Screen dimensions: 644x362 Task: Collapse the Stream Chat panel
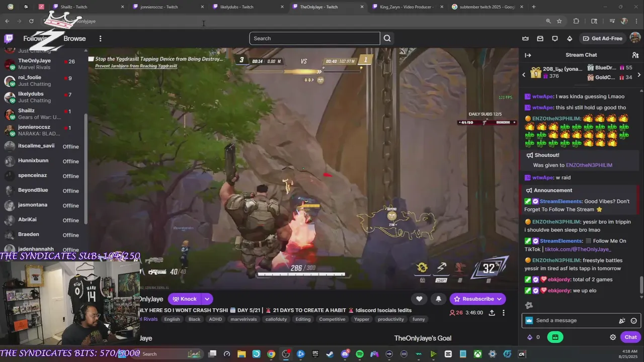coord(528,55)
